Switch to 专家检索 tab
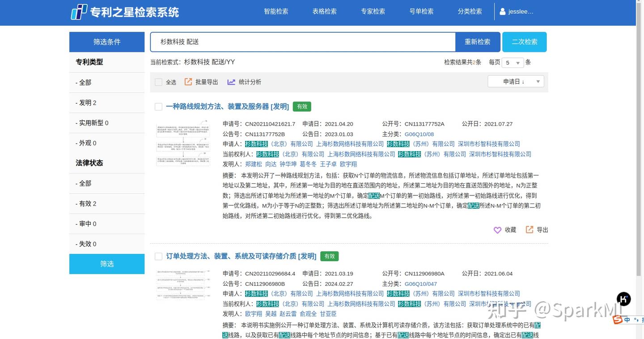The image size is (644, 339). tap(373, 12)
